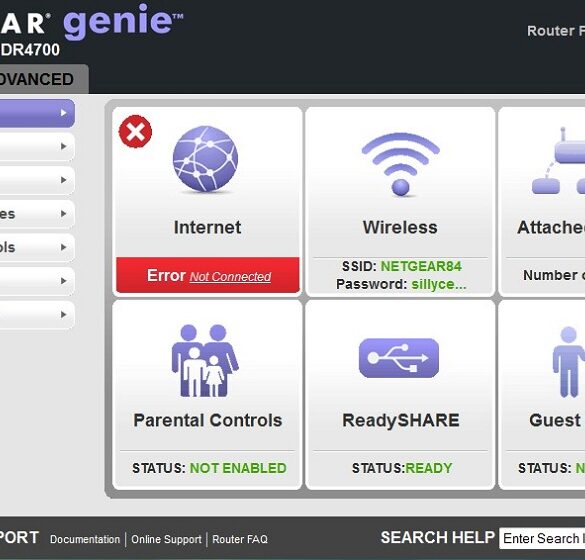Click the SEARCH HELP label
585x560 pixels.
[x=438, y=538]
